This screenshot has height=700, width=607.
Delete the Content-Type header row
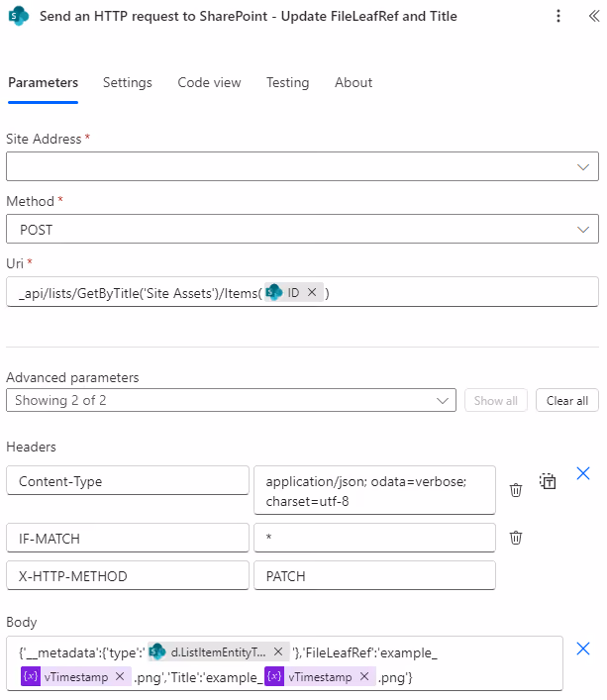pyautogui.click(x=516, y=490)
